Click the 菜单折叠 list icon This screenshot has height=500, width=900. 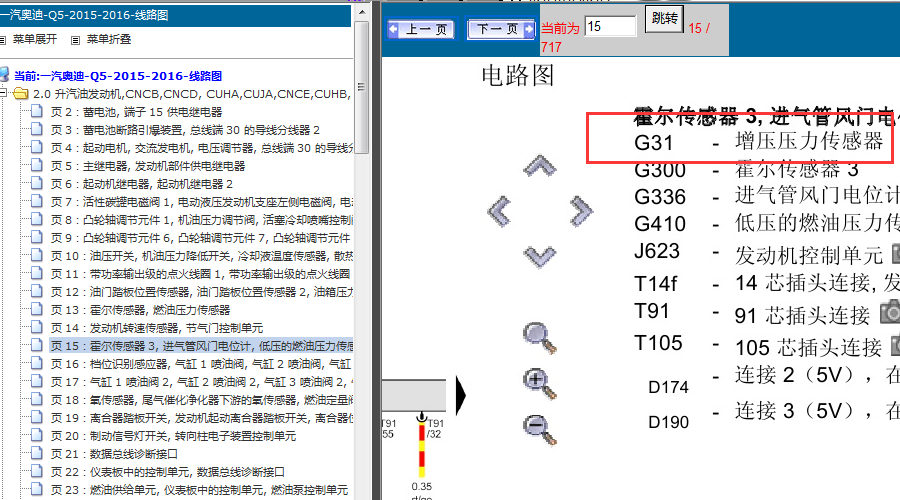point(75,40)
